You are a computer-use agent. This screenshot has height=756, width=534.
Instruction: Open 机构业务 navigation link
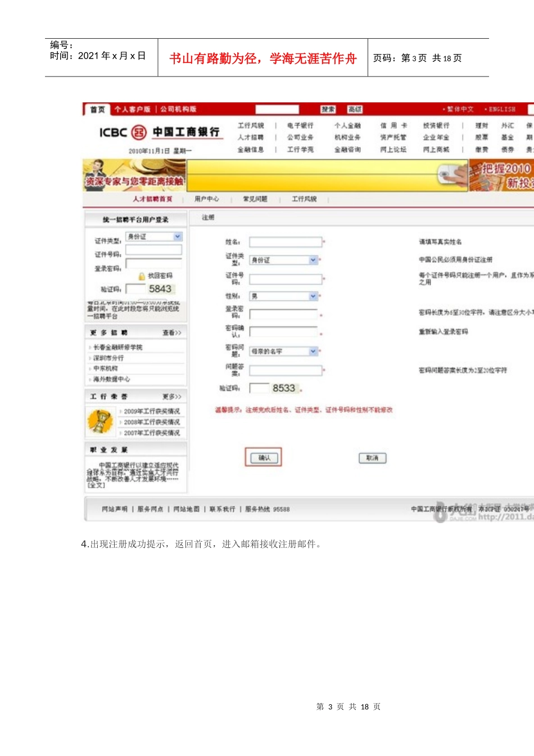point(347,137)
